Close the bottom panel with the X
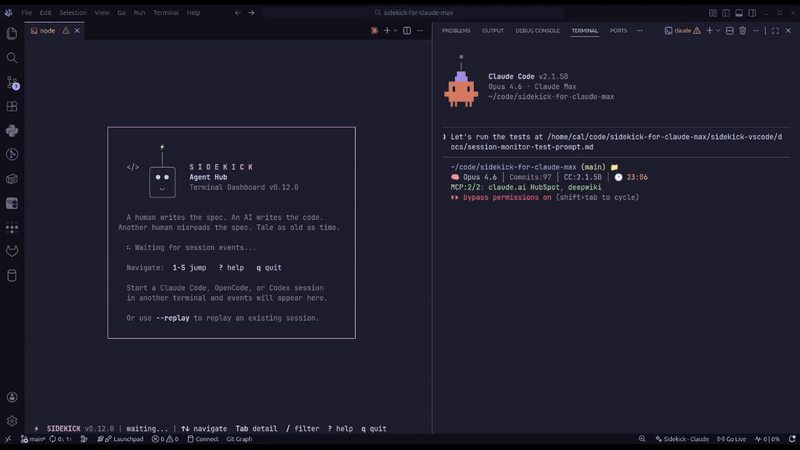 [x=788, y=31]
